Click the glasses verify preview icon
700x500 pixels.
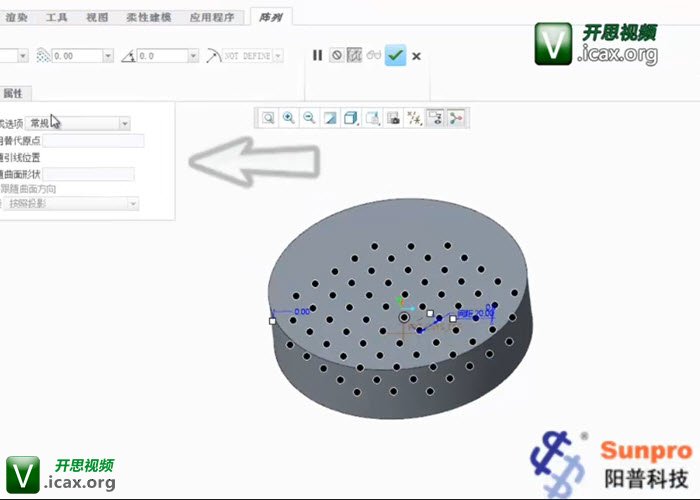tap(374, 55)
